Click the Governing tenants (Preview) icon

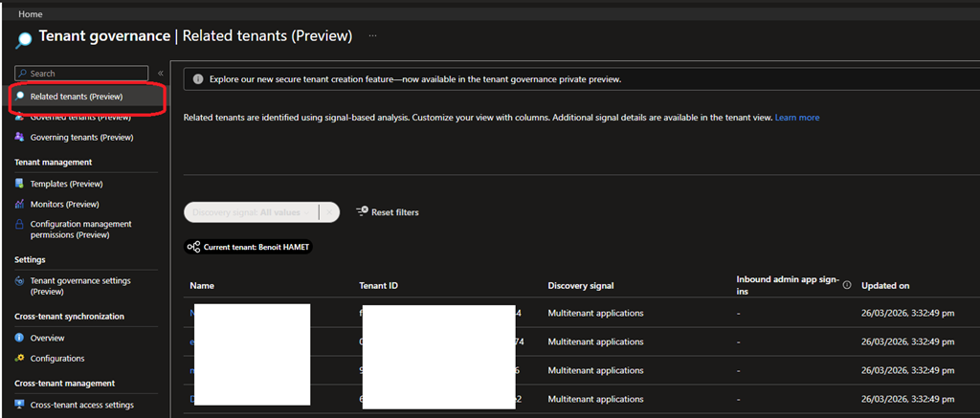19,137
